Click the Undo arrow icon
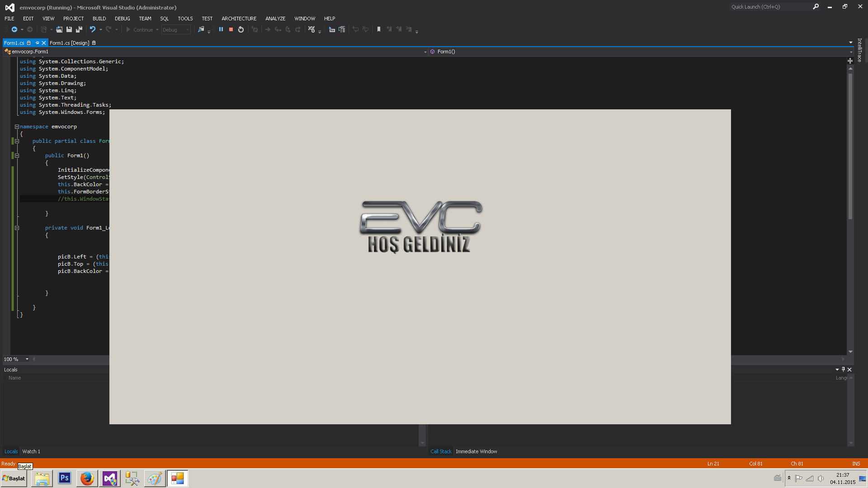Image resolution: width=868 pixels, height=488 pixels. (x=92, y=29)
